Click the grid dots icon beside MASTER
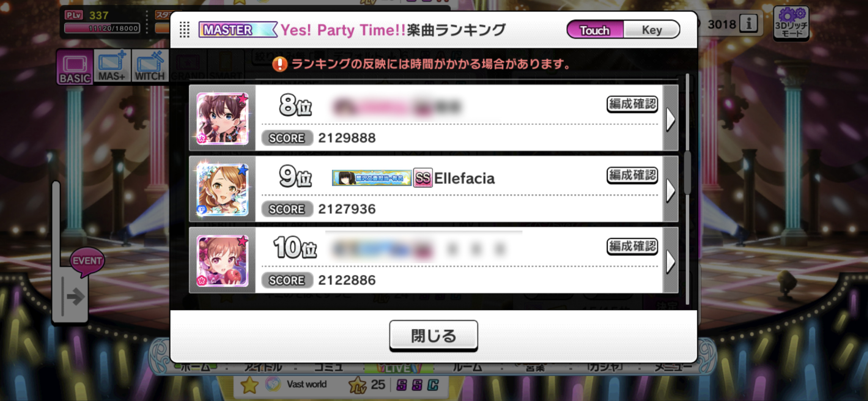868x401 pixels. [184, 30]
